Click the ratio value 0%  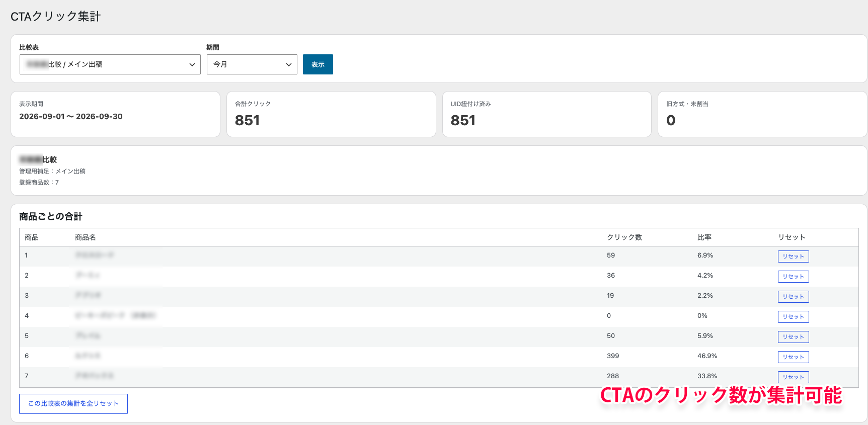tap(702, 316)
